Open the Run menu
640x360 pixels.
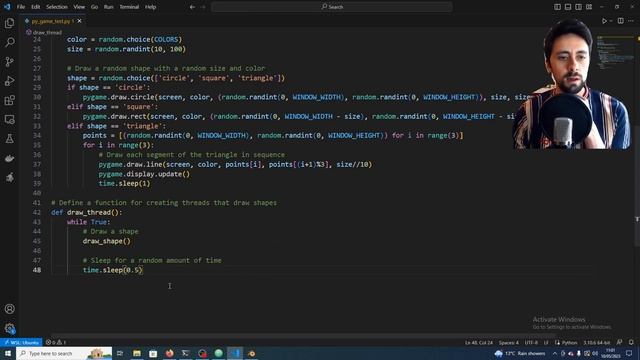pyautogui.click(x=108, y=7)
